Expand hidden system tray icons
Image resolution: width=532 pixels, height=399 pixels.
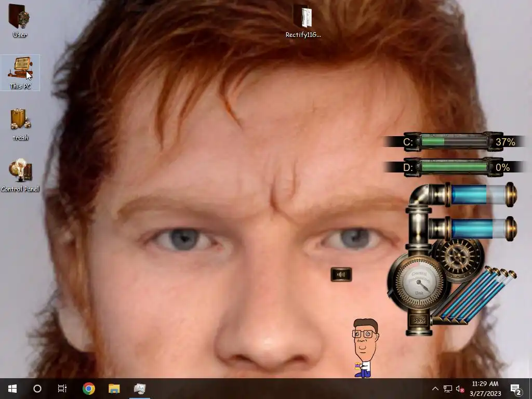click(x=435, y=389)
